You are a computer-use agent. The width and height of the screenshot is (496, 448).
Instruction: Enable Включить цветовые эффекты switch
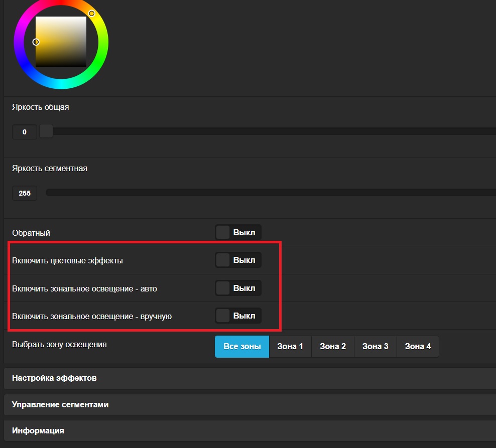(x=238, y=260)
